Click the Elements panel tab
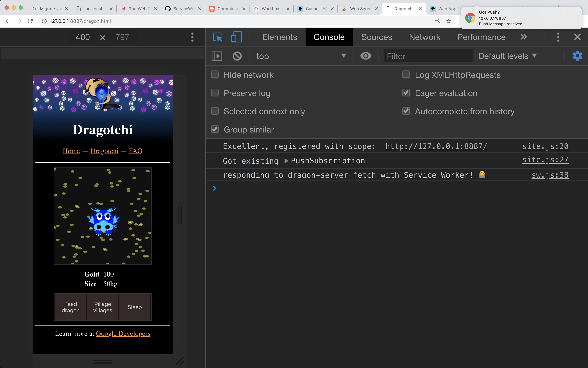Screen dimensions: 588x368 click(280, 37)
